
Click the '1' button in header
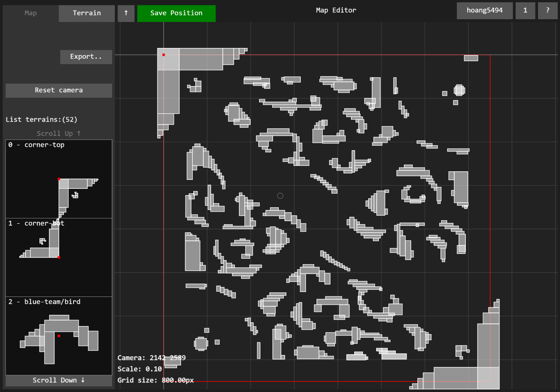click(x=525, y=10)
